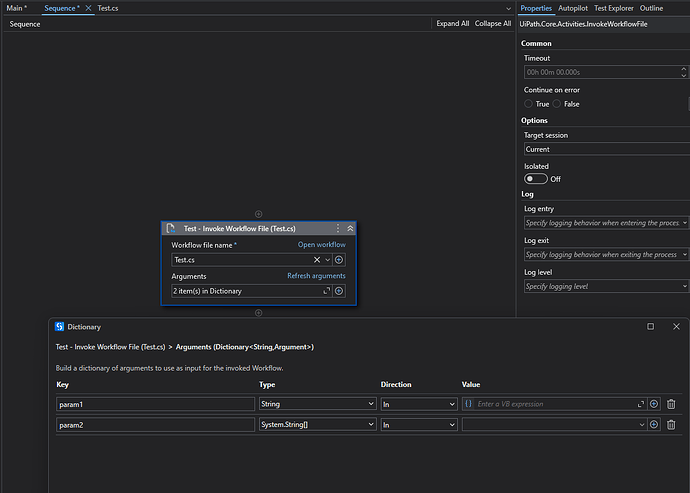Click the Refresh arguments link
Screen dimensions: 690x493
[x=316, y=276]
